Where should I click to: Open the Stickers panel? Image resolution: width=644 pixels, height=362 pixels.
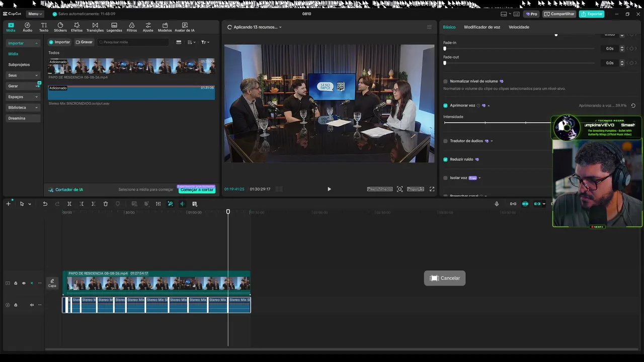click(60, 27)
